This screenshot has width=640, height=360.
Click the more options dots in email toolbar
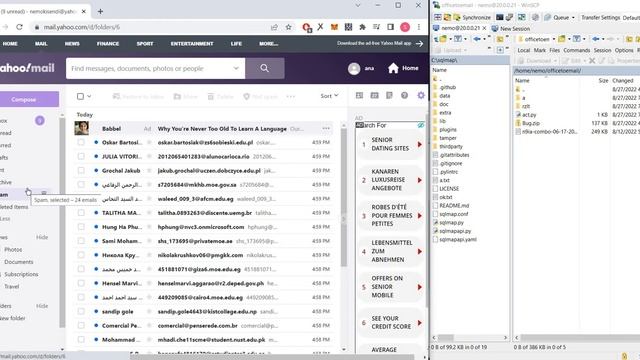(x=291, y=97)
